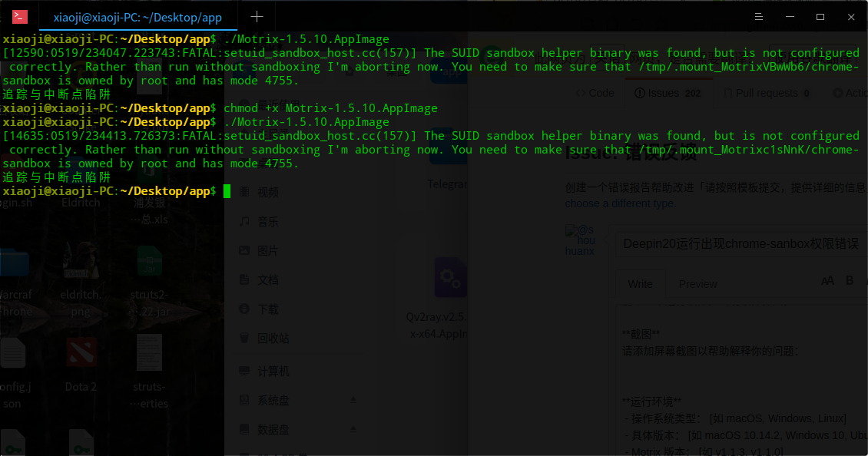Eject the 系统盘 system disk
868x456 pixels.
[353, 400]
